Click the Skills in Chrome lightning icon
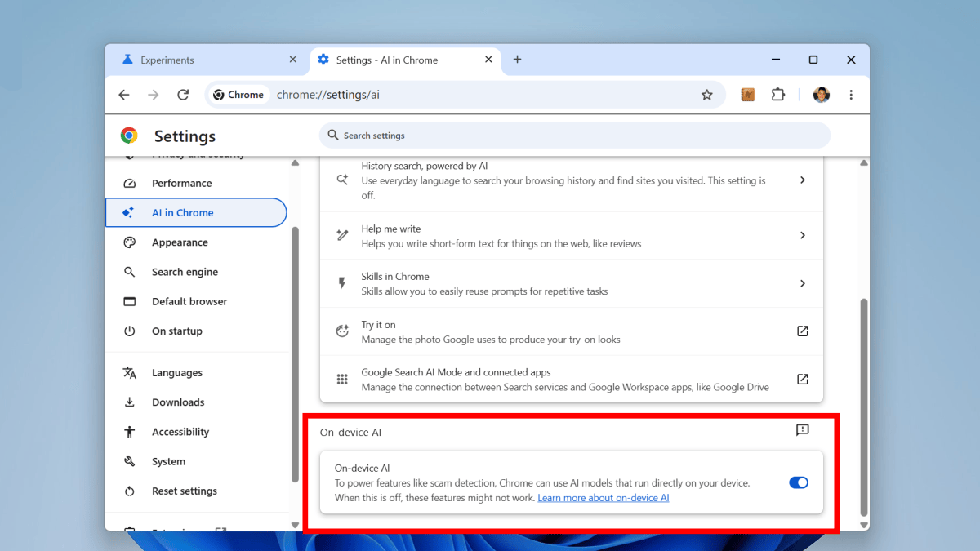980x551 pixels. click(x=343, y=283)
